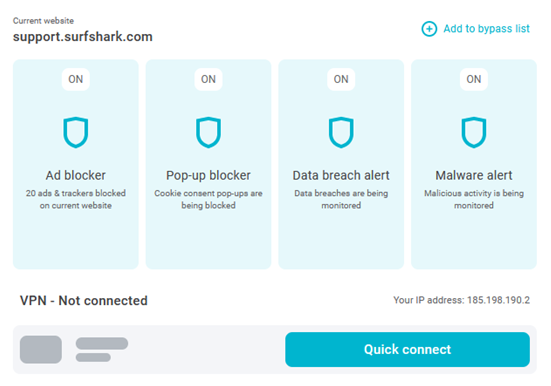The width and height of the screenshot is (551, 386).
Task: Select the Ad blocker title text
Action: (x=76, y=175)
